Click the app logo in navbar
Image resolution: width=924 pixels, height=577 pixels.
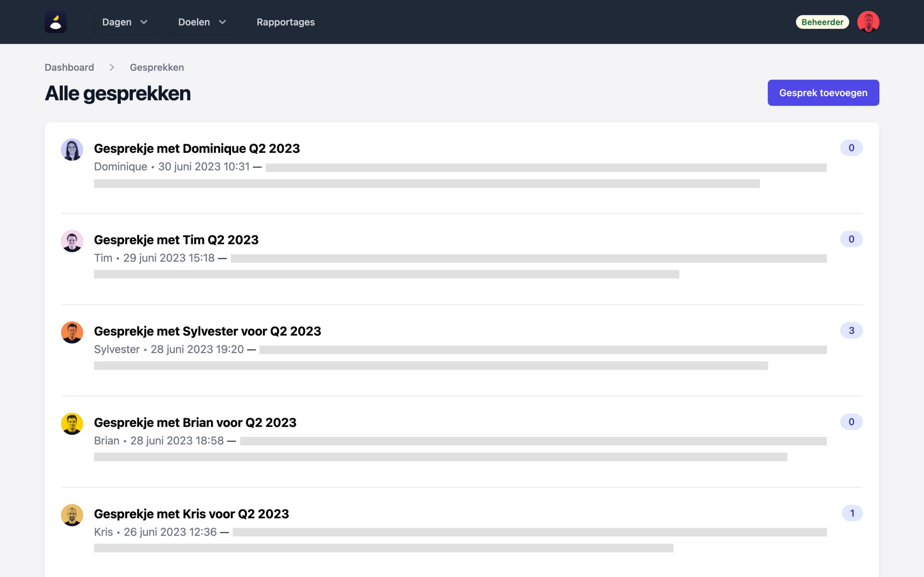[x=55, y=22]
